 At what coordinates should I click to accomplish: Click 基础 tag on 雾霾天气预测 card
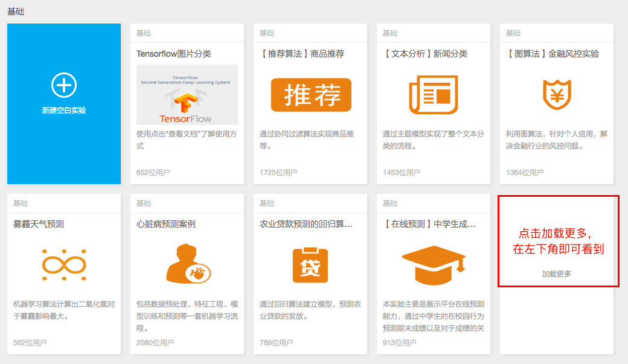point(21,203)
